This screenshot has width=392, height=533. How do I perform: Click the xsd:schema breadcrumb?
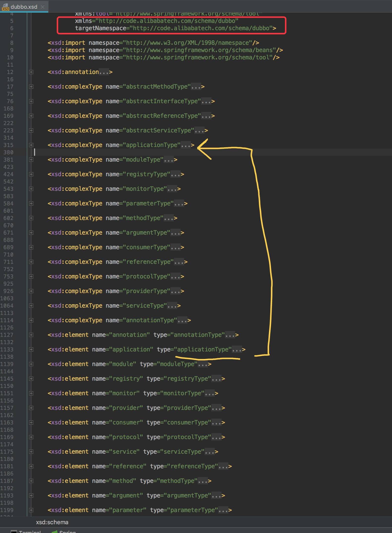pyautogui.click(x=52, y=522)
